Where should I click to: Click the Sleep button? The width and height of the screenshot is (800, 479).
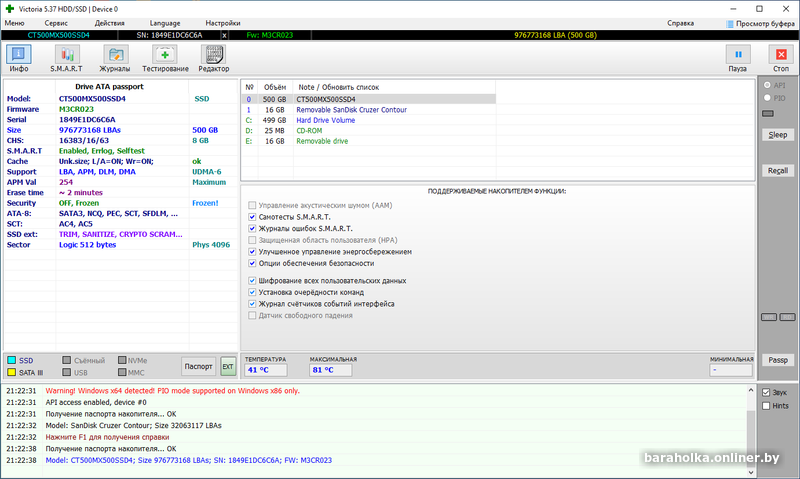pyautogui.click(x=777, y=134)
